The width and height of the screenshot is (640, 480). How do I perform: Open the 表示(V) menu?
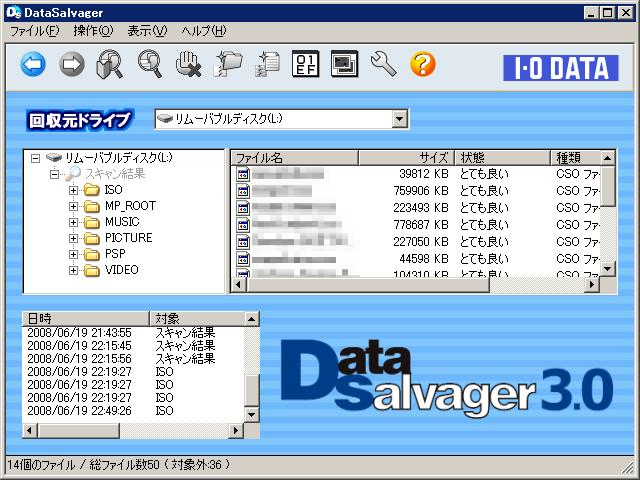(147, 31)
